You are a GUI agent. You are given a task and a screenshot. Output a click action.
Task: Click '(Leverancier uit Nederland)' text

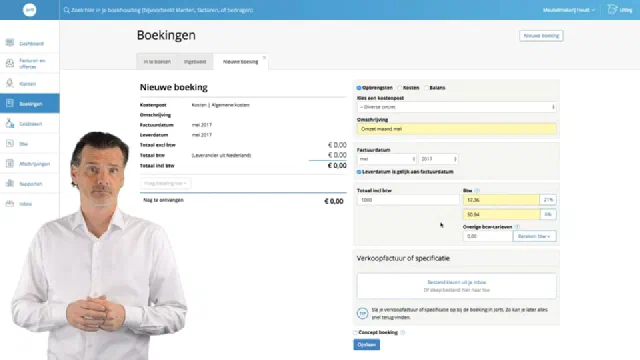tap(221, 155)
